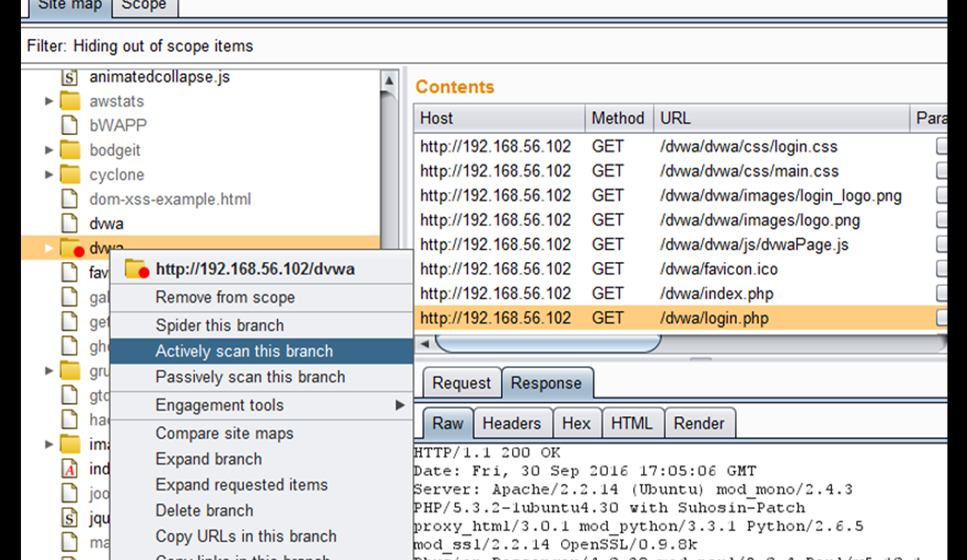The width and height of the screenshot is (967, 560).
Task: Click the folder icon next to 'gru'
Action: [x=71, y=371]
